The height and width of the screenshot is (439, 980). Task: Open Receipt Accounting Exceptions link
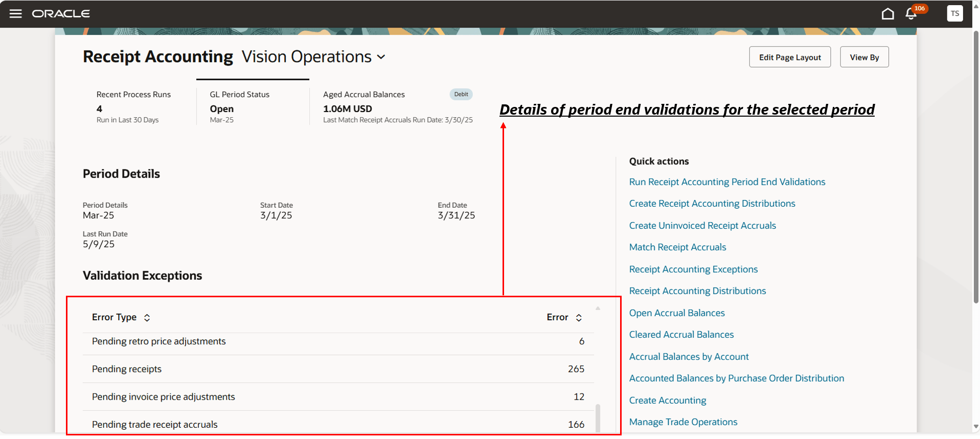click(693, 269)
